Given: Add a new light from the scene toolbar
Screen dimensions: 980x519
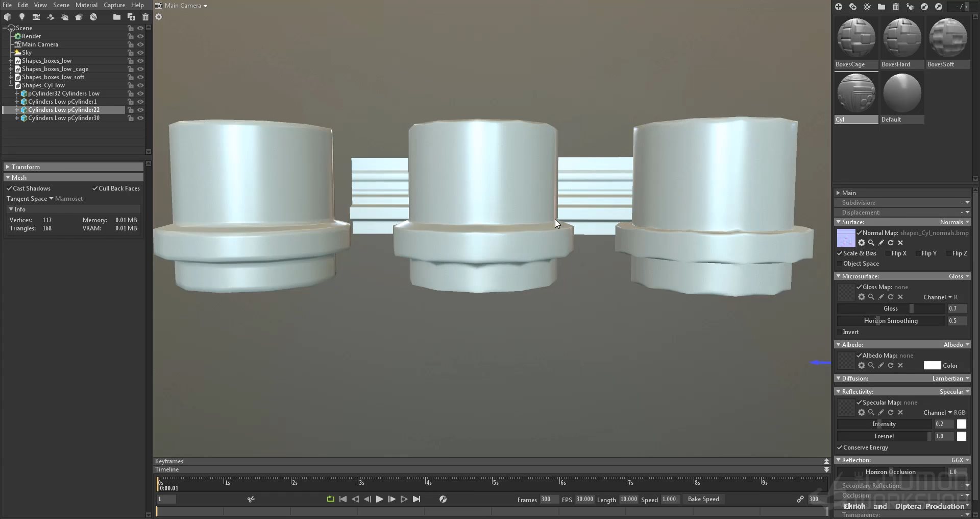Looking at the screenshot, I should coord(22,17).
